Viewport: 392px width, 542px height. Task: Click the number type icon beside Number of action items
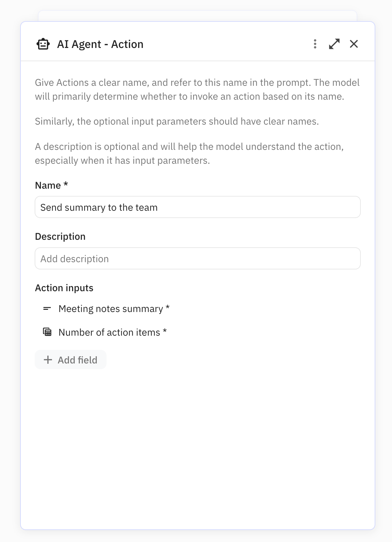tap(47, 332)
